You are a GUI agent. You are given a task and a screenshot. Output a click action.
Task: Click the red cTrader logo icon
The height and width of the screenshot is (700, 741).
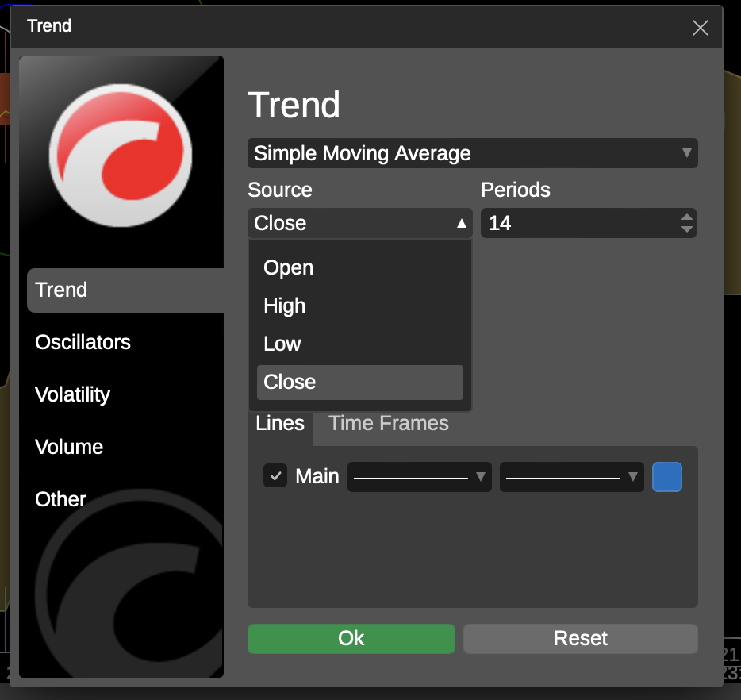tap(121, 153)
